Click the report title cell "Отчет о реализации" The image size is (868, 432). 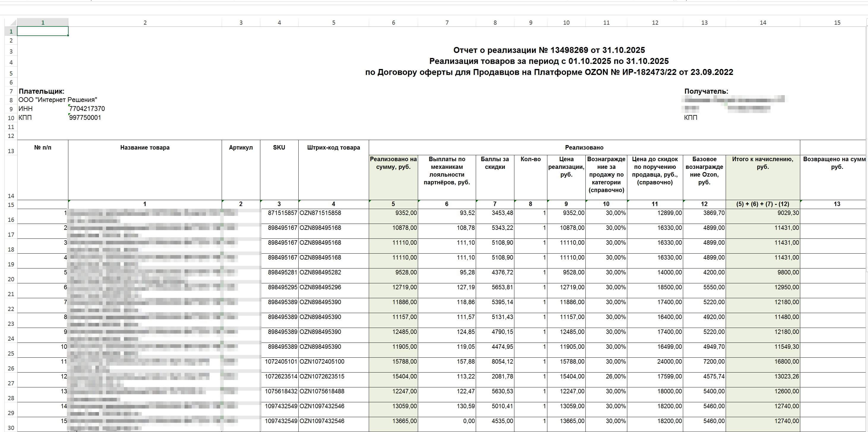coord(549,50)
